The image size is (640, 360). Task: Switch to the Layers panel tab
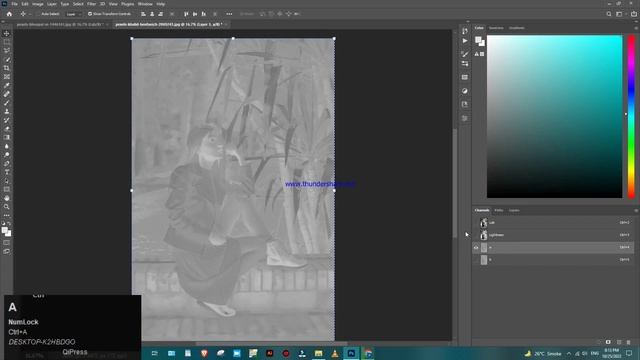pyautogui.click(x=514, y=211)
